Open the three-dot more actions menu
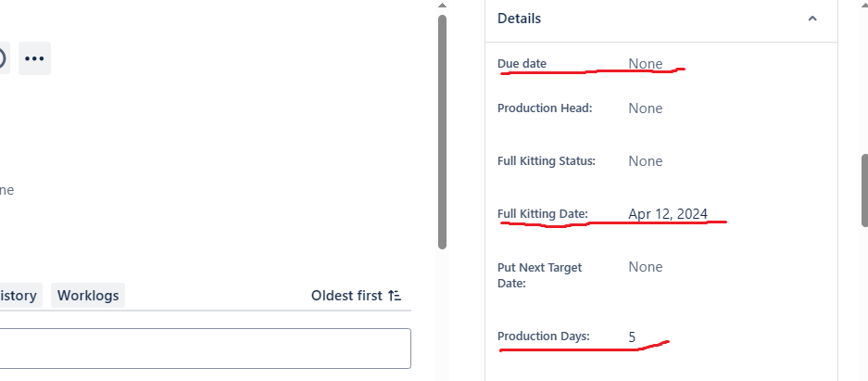The width and height of the screenshot is (868, 381). pyautogui.click(x=34, y=58)
